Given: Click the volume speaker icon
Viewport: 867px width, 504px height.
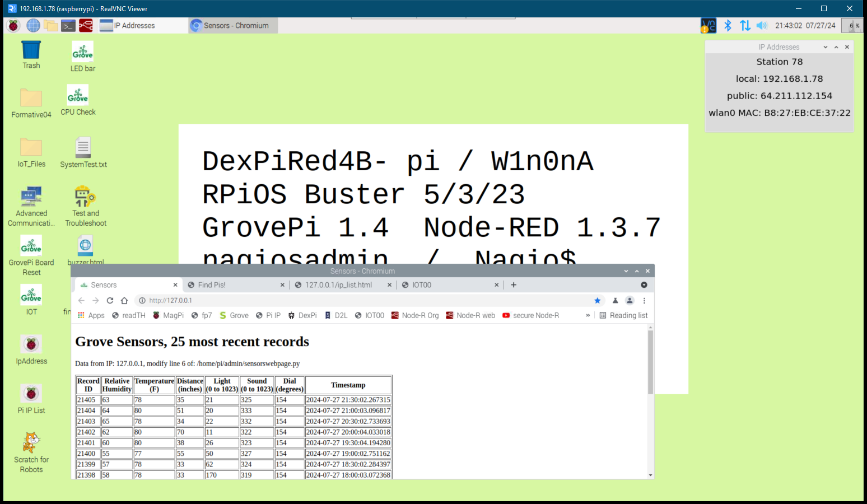Looking at the screenshot, I should click(761, 25).
